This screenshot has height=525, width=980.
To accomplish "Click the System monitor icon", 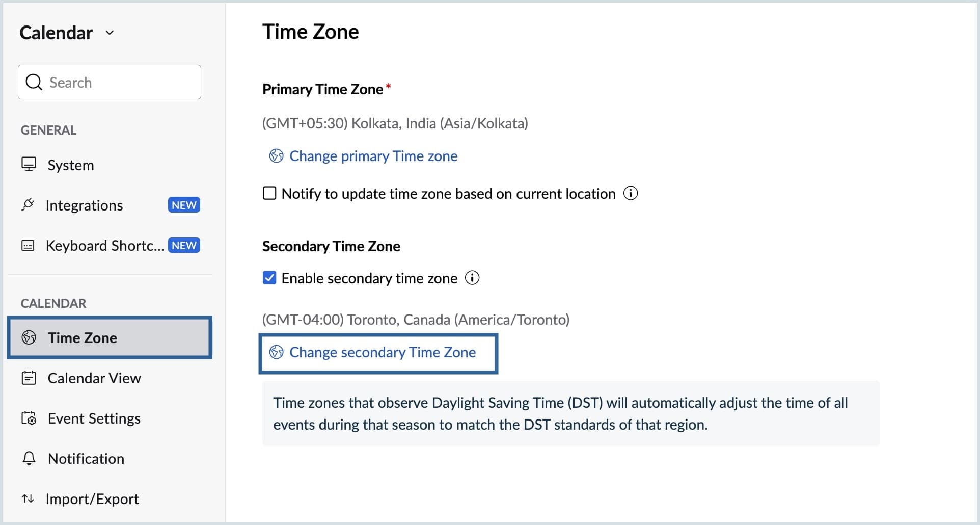I will coord(29,165).
